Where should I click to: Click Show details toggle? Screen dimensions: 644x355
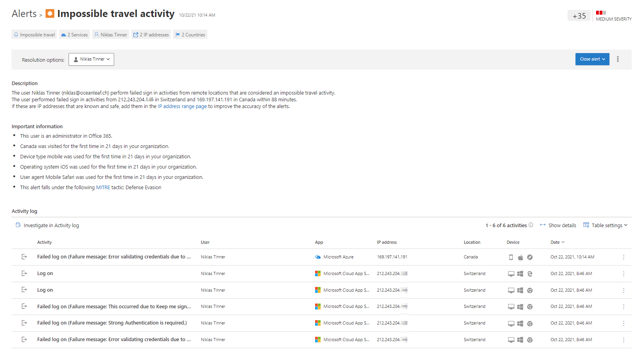(558, 226)
